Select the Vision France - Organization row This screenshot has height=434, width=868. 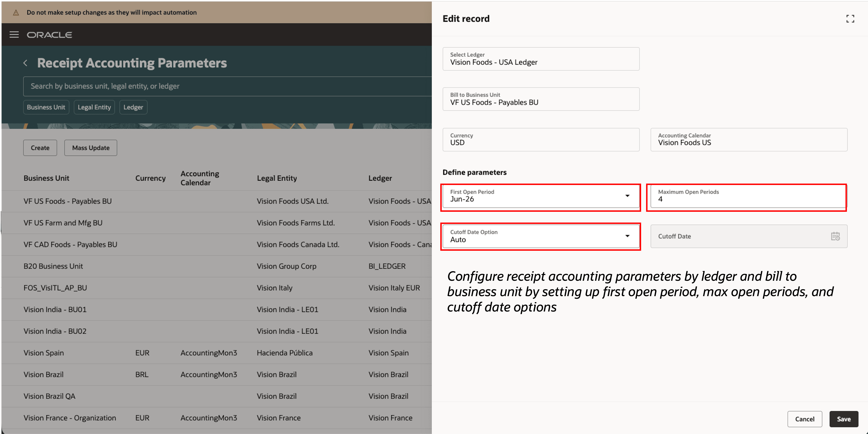(217, 418)
